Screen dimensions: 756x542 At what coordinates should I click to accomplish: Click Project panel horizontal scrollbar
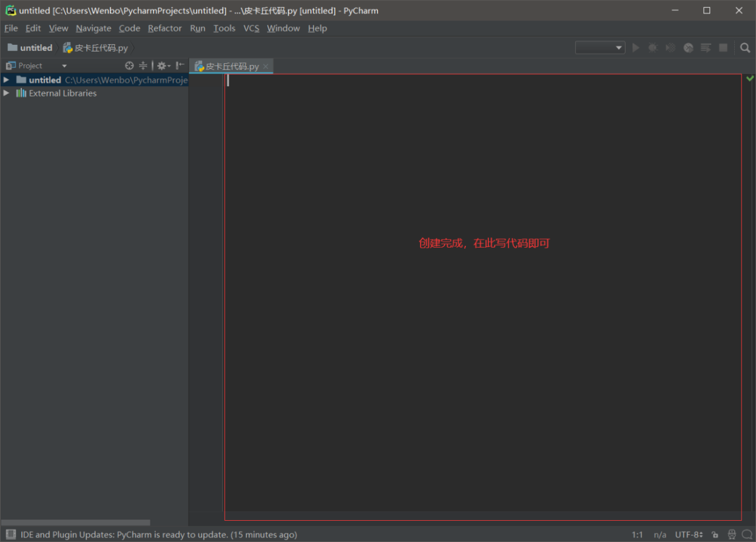pyautogui.click(x=75, y=523)
